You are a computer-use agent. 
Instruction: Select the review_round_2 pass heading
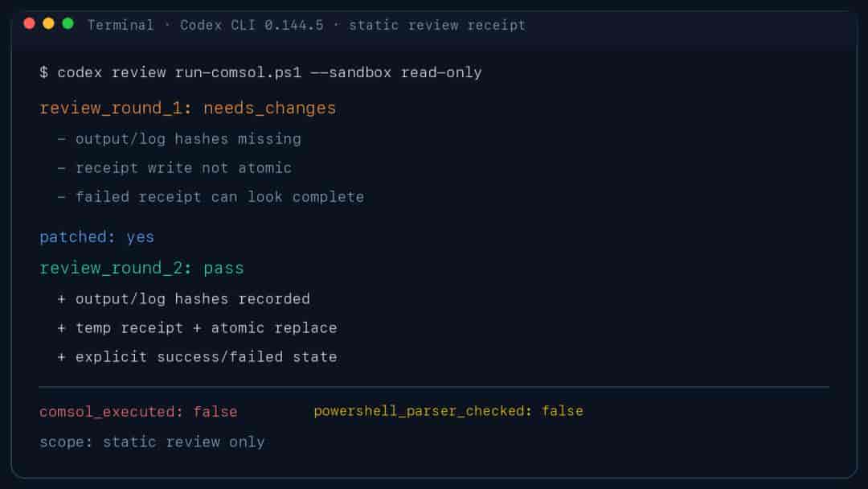[141, 268]
